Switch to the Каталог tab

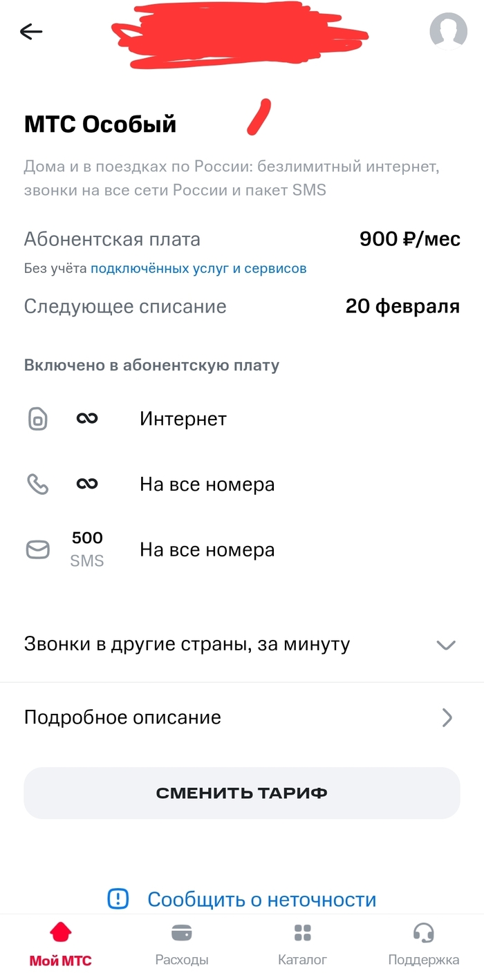pos(302,959)
